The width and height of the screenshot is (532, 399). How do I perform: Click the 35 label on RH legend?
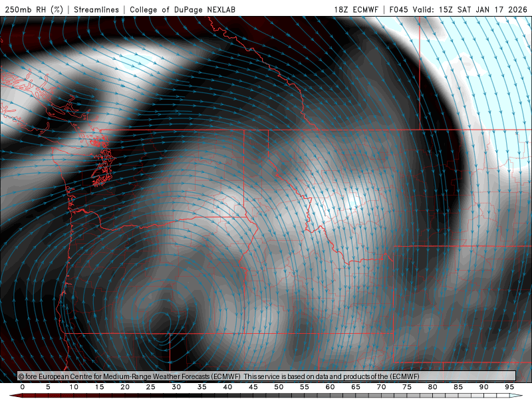tap(202, 387)
